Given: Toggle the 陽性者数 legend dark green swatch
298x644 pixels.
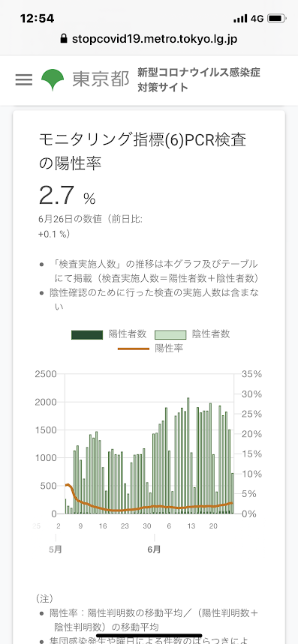Looking at the screenshot, I should (x=87, y=334).
